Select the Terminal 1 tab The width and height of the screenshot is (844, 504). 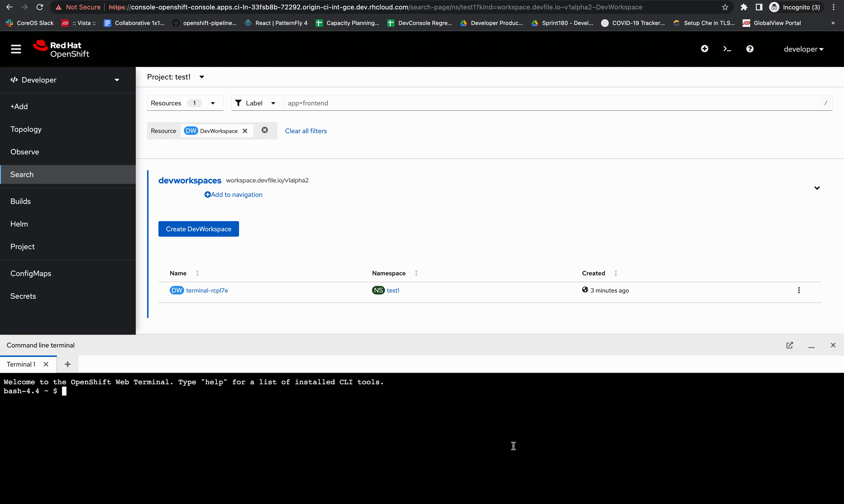[x=21, y=364]
